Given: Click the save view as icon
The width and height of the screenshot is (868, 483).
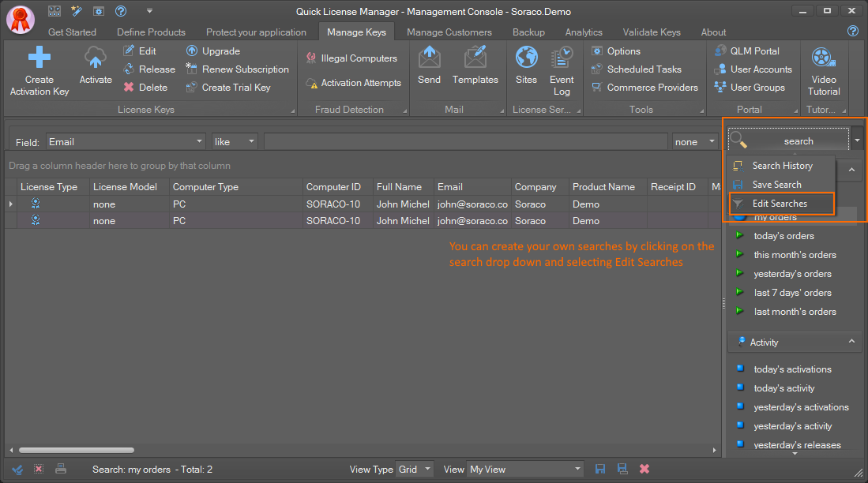Looking at the screenshot, I should click(x=622, y=469).
